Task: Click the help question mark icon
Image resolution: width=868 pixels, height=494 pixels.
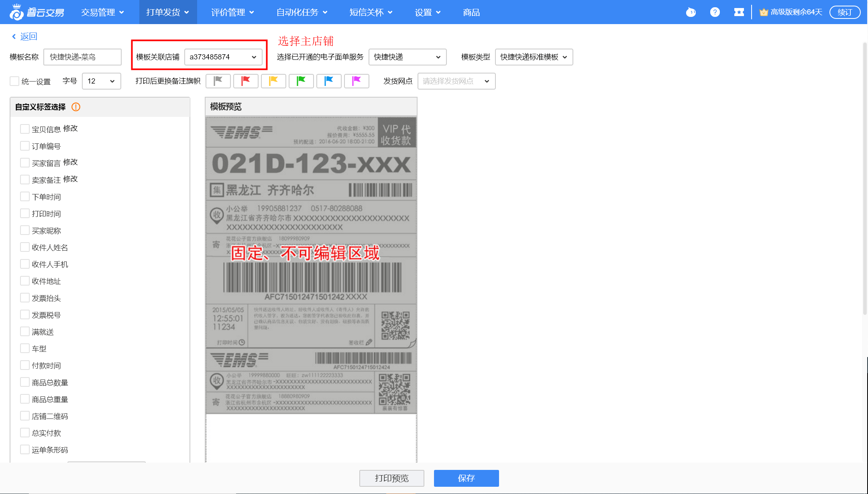Action: [715, 12]
